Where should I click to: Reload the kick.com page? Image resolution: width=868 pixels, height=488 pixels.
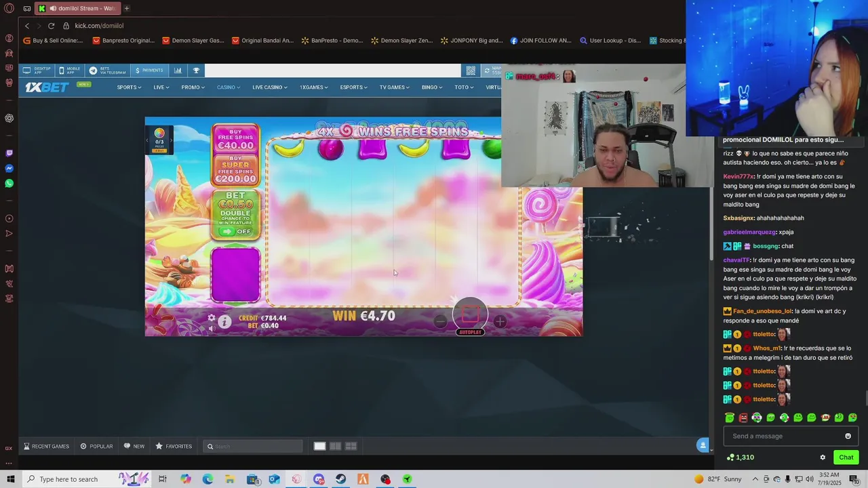click(51, 26)
